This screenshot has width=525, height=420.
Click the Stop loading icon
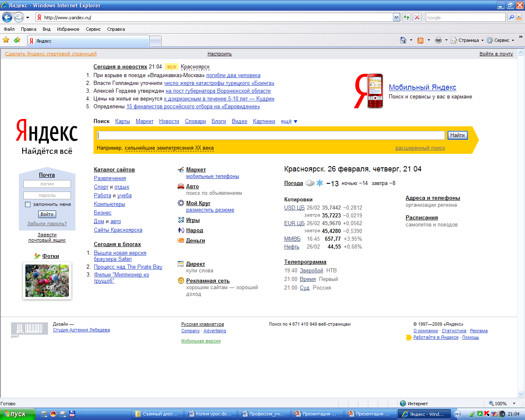417,17
